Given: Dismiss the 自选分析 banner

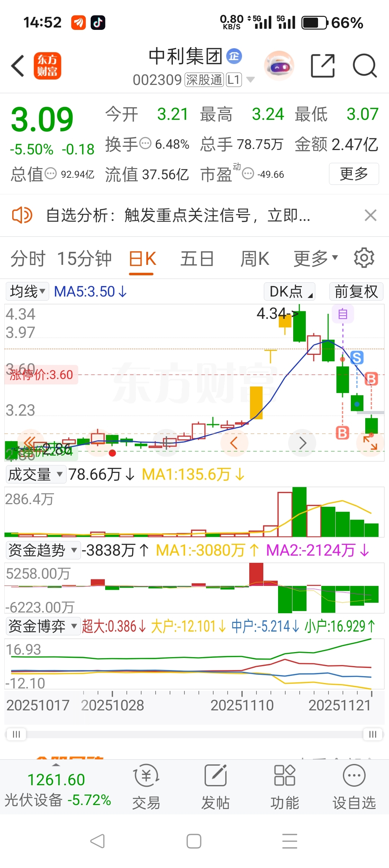Looking at the screenshot, I should 371,216.
